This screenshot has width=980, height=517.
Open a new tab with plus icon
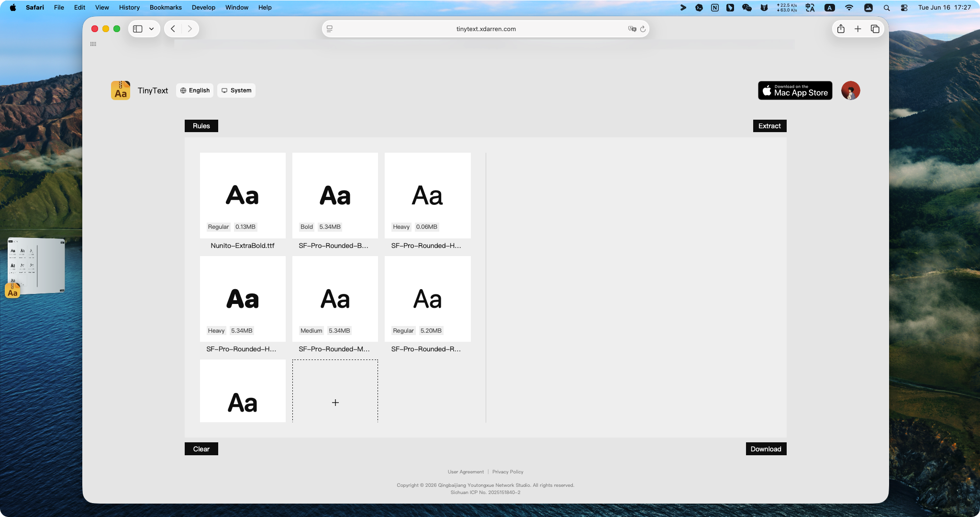point(858,29)
